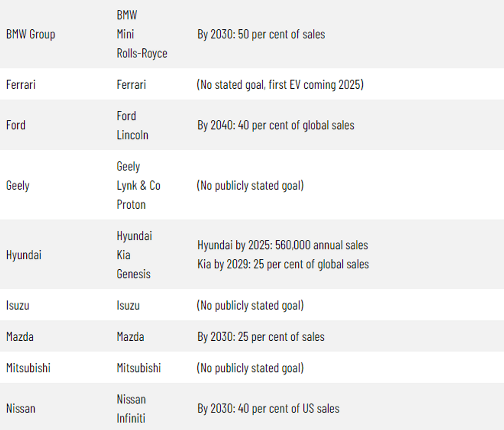Select 'By 2030: 40 per cent of US sales'
This screenshot has width=504, height=430.
268,408
